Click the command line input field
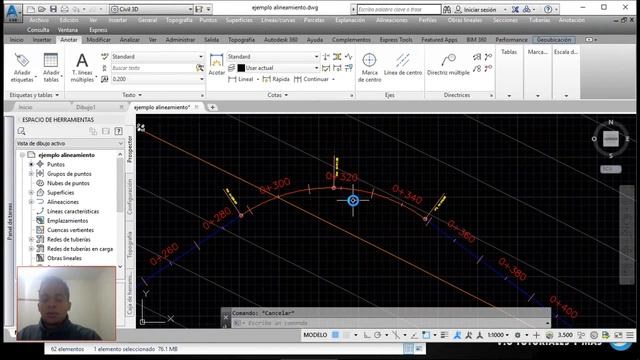This screenshot has height=360, width=640. pyautogui.click(x=392, y=323)
